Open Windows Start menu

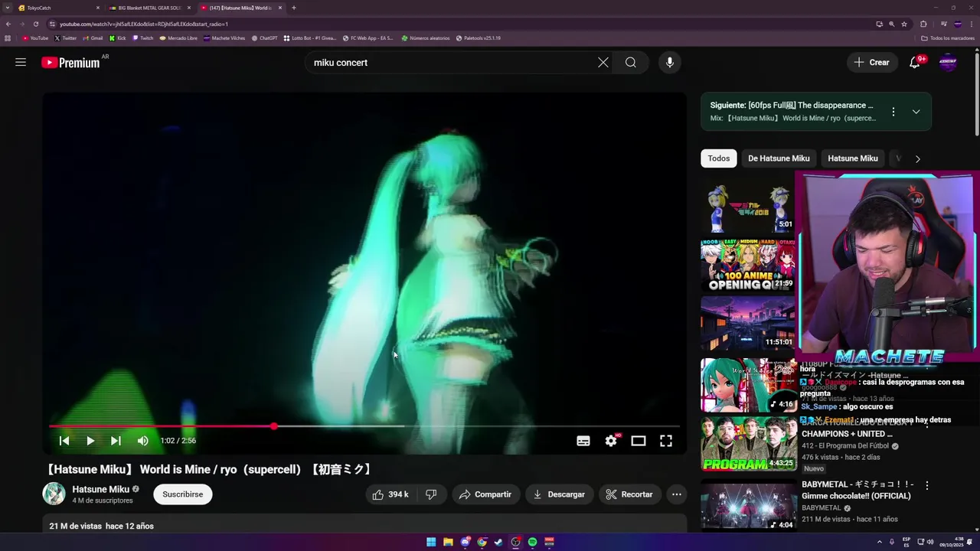pos(431,542)
